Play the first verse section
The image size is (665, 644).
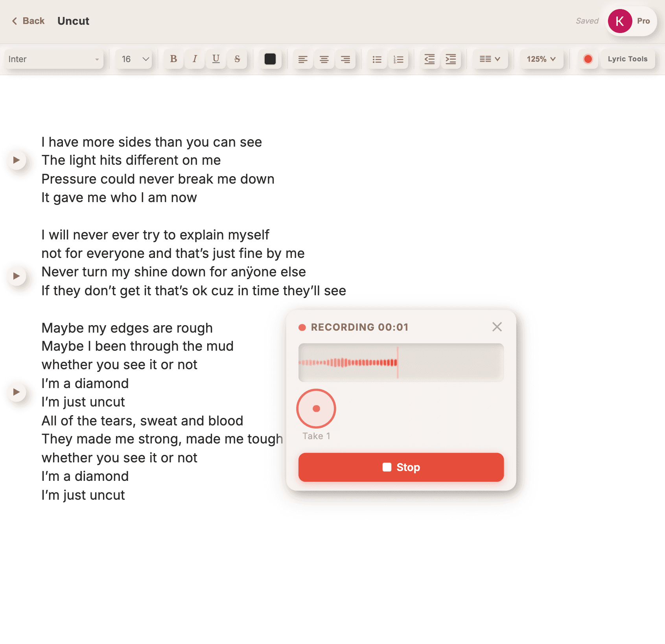[17, 160]
